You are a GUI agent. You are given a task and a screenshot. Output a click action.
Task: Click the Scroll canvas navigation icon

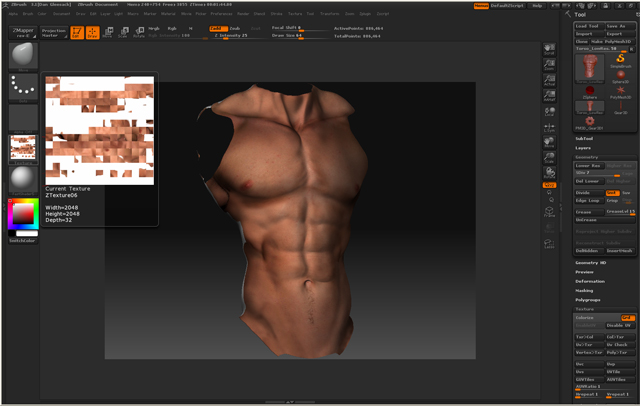[549, 49]
